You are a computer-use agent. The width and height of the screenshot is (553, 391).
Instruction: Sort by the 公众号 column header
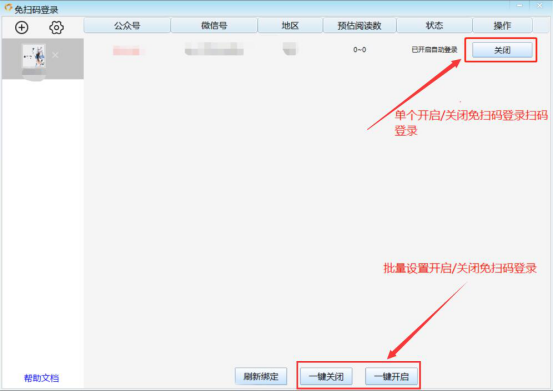(127, 25)
